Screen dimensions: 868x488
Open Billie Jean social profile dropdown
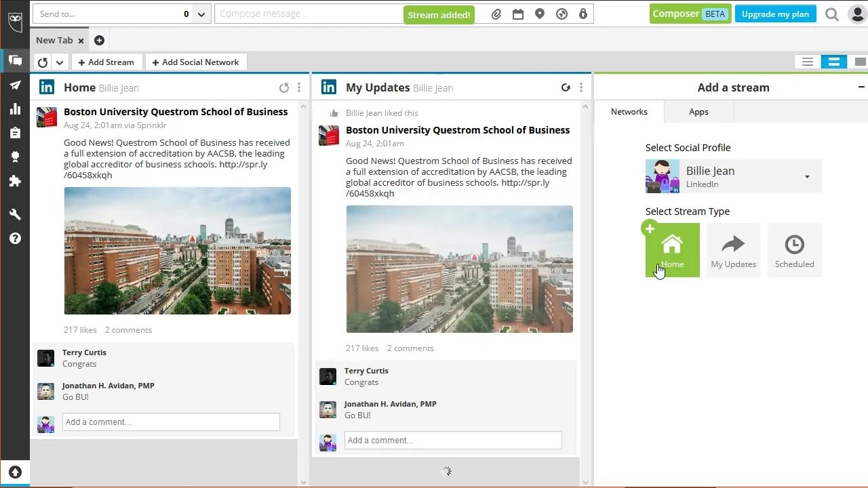[x=734, y=176]
